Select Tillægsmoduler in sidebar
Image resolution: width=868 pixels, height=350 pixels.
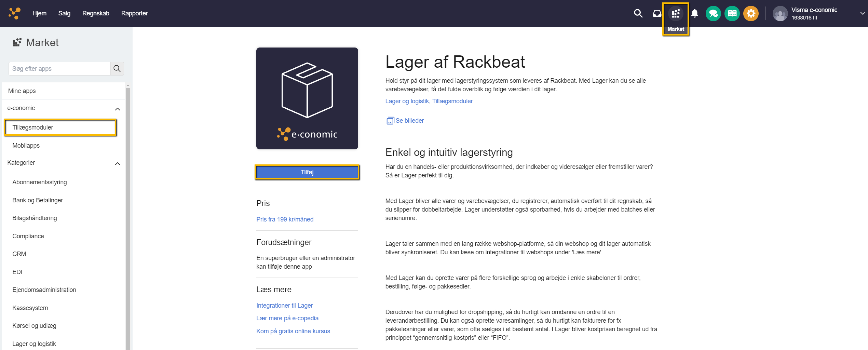(60, 127)
